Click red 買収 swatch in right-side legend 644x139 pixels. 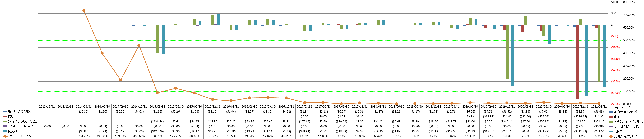click(611, 117)
